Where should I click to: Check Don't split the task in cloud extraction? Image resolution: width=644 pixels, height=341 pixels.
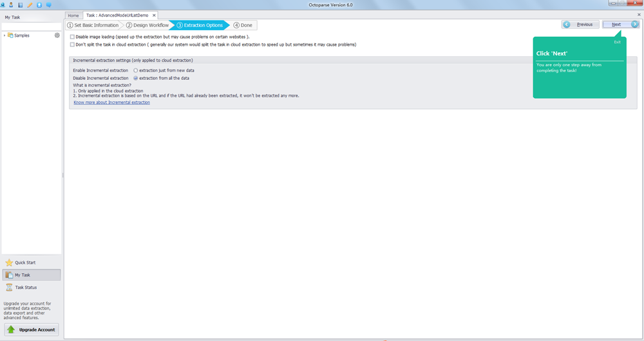[x=72, y=44]
